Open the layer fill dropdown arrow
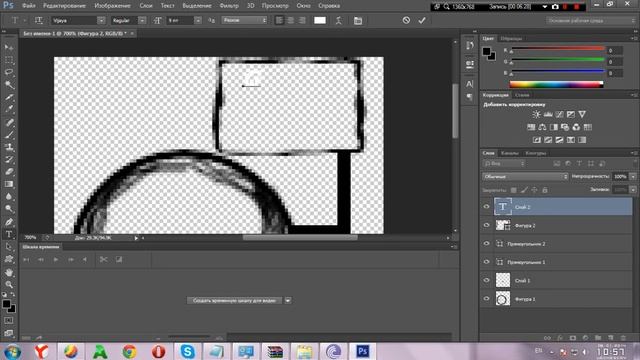The height and width of the screenshot is (360, 640). 633,190
